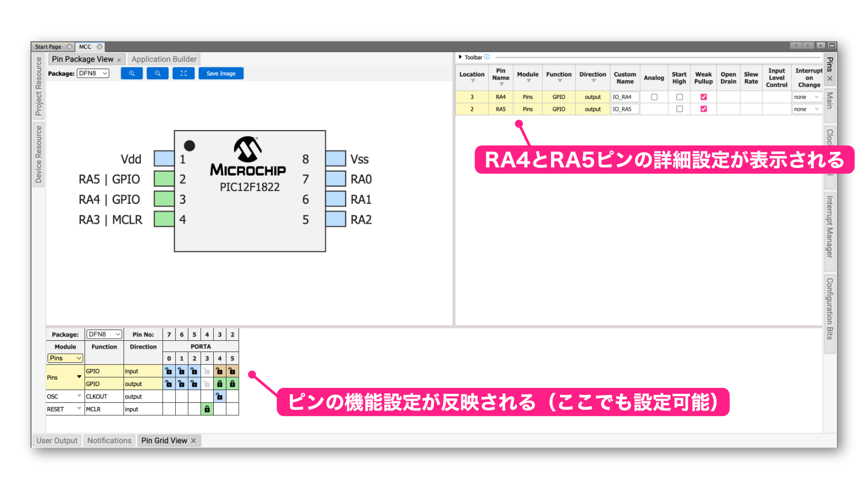Disable Weak Pullup for RA5
868x489 pixels.
coord(704,109)
